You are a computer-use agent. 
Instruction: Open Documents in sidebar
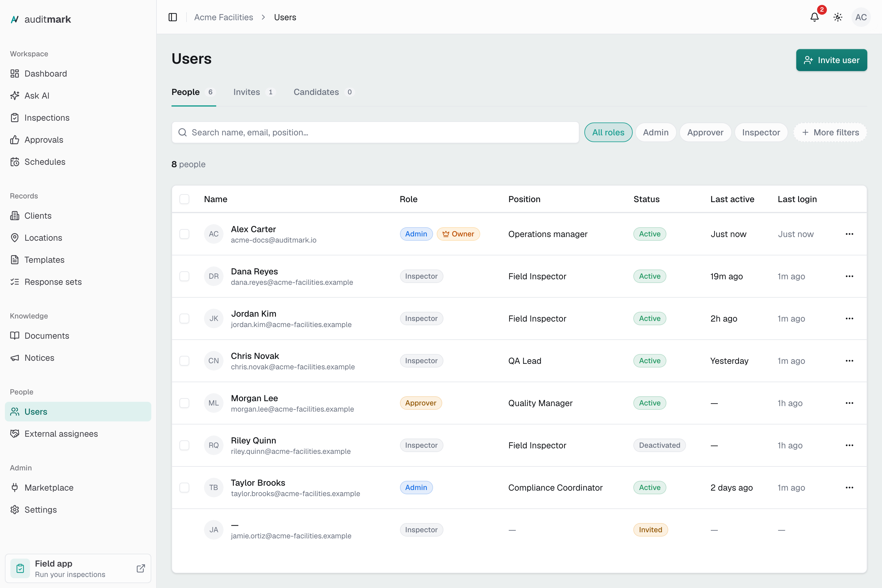[78, 336]
